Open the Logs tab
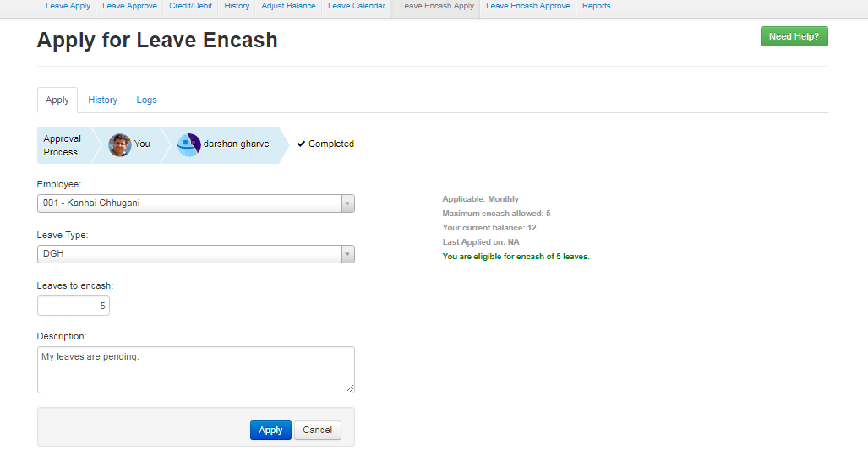 click(x=147, y=100)
